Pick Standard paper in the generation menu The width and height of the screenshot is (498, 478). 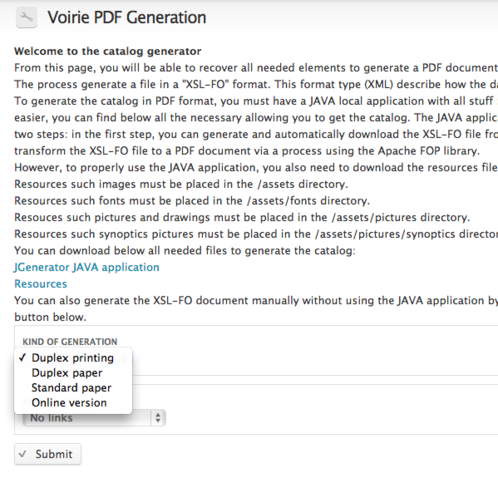tap(73, 388)
